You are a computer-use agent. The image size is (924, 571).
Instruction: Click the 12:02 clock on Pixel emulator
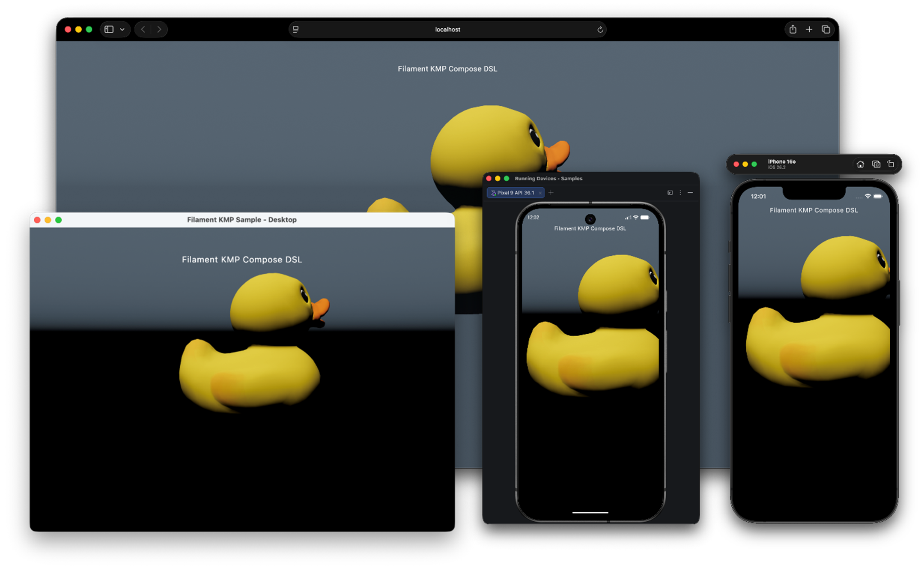tap(533, 217)
